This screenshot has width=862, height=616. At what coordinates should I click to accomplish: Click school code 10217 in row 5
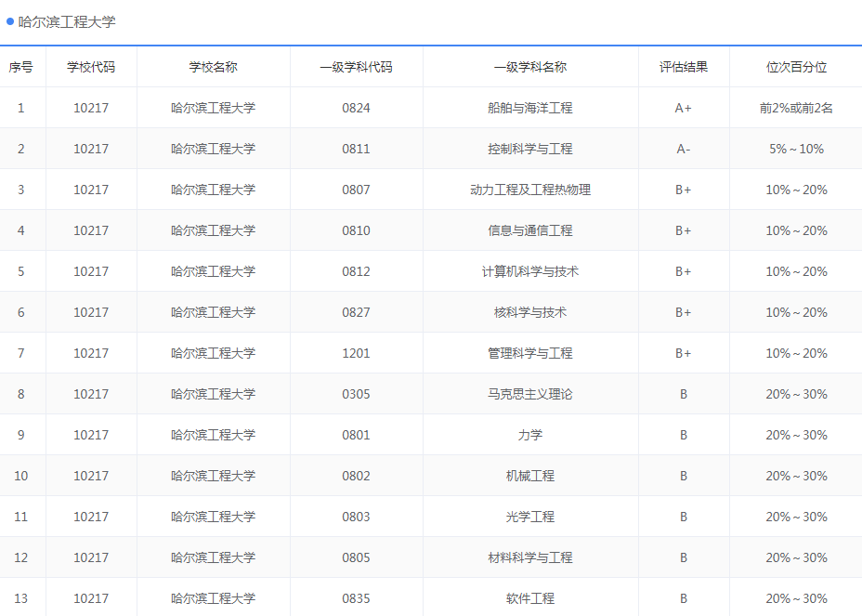91,270
